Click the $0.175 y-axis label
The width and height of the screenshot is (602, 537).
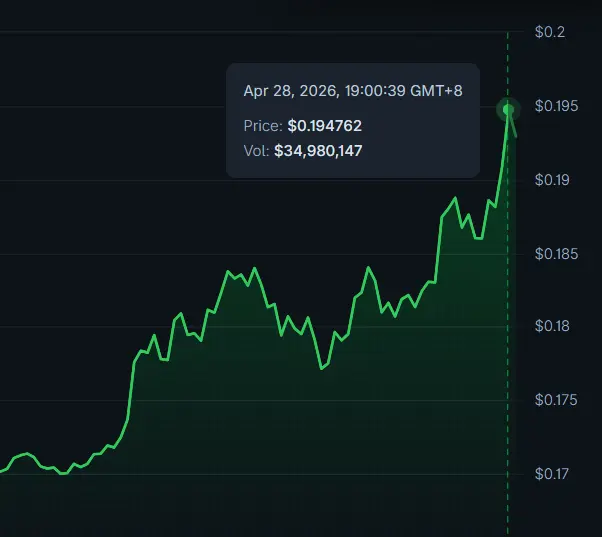[x=555, y=400]
